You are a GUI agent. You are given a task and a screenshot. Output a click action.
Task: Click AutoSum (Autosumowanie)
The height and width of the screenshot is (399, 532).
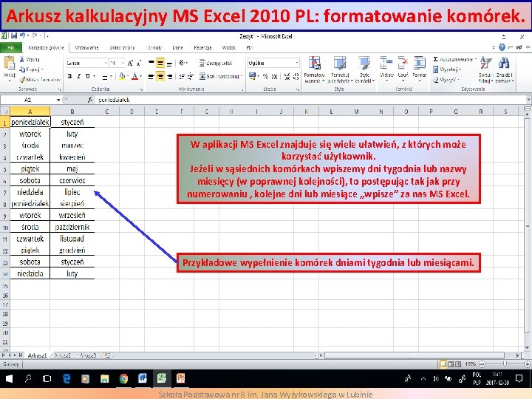(453, 59)
